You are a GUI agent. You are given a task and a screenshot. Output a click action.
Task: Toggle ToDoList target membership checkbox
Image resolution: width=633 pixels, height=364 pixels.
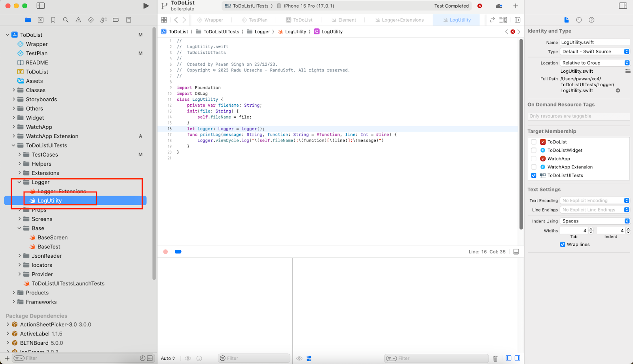534,142
